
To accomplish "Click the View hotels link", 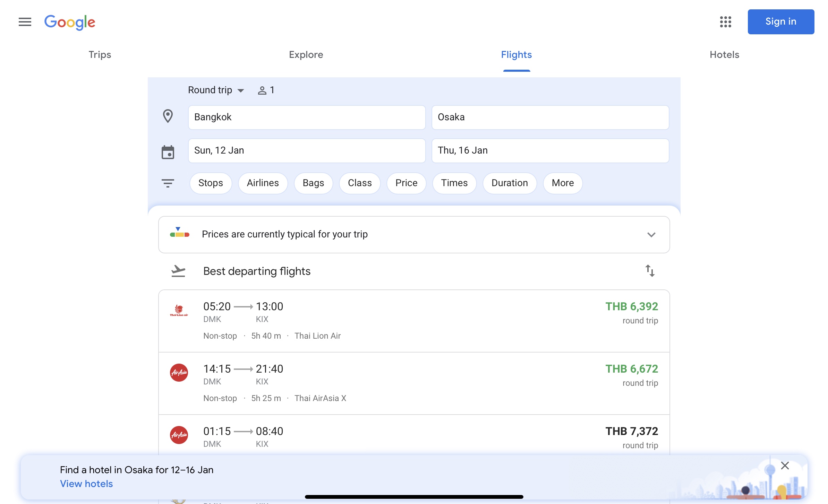I will tap(86, 484).
